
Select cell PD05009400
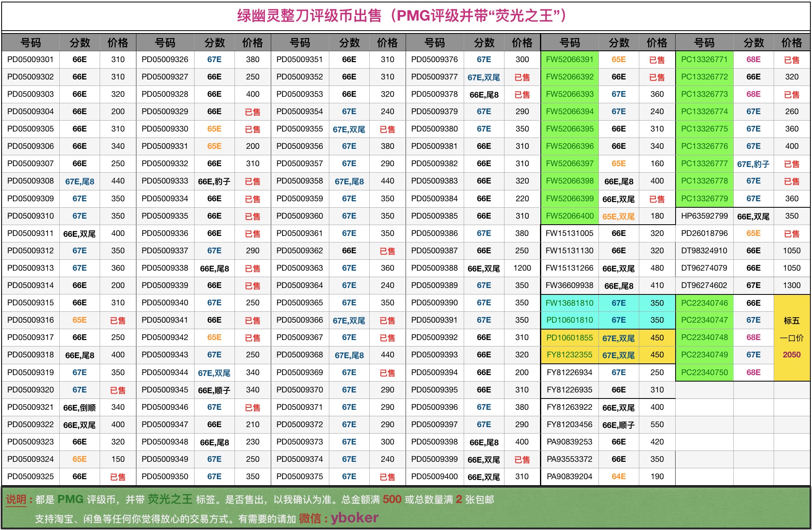pos(434,476)
